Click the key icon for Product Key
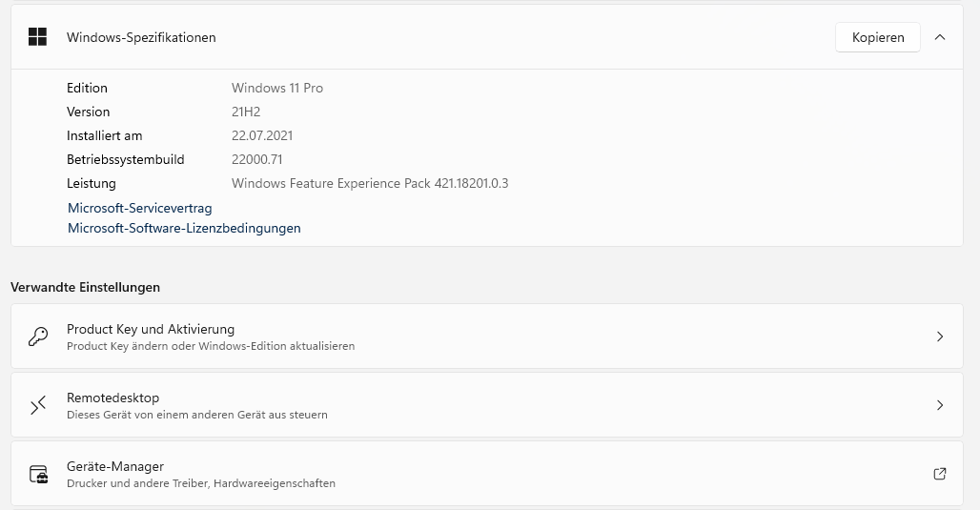The image size is (980, 510). coord(38,337)
